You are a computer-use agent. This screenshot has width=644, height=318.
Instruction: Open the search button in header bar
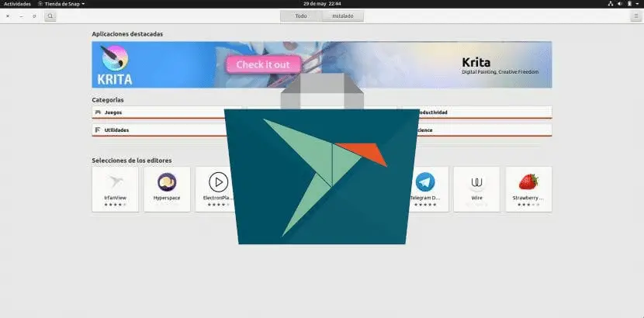pyautogui.click(x=50, y=16)
